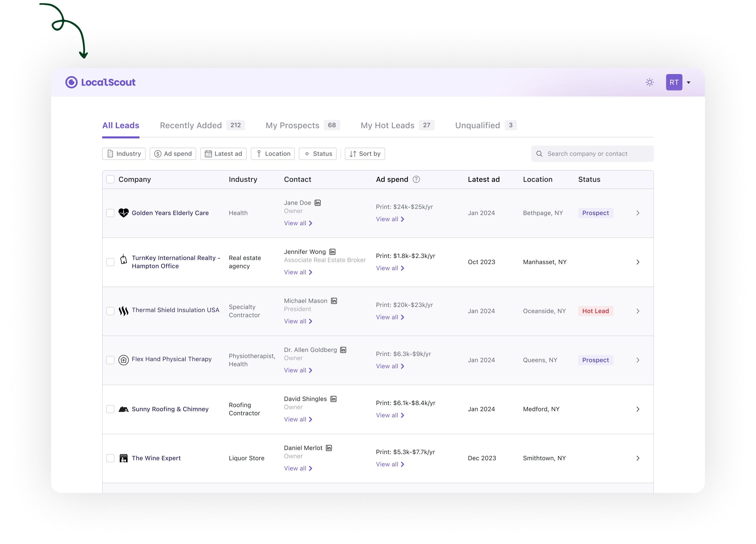This screenshot has height=544, width=756.
Task: Open the Recently Added tab
Action: click(191, 125)
